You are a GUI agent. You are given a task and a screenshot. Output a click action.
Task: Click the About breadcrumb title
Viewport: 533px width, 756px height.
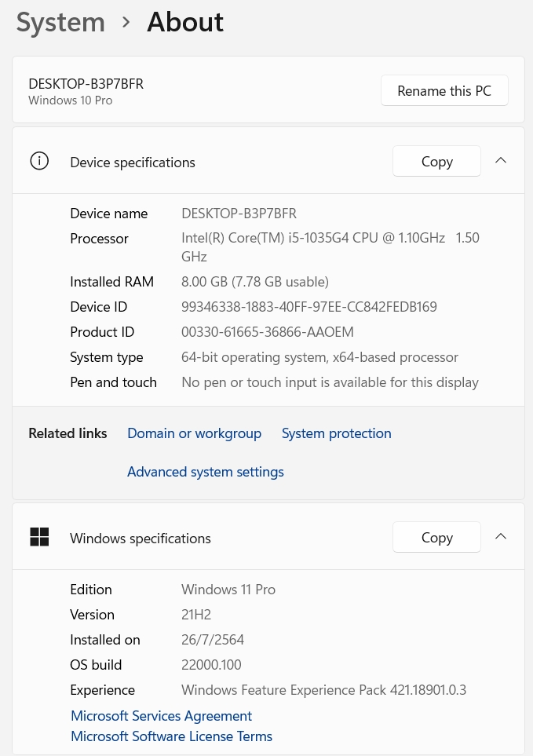pyautogui.click(x=185, y=22)
